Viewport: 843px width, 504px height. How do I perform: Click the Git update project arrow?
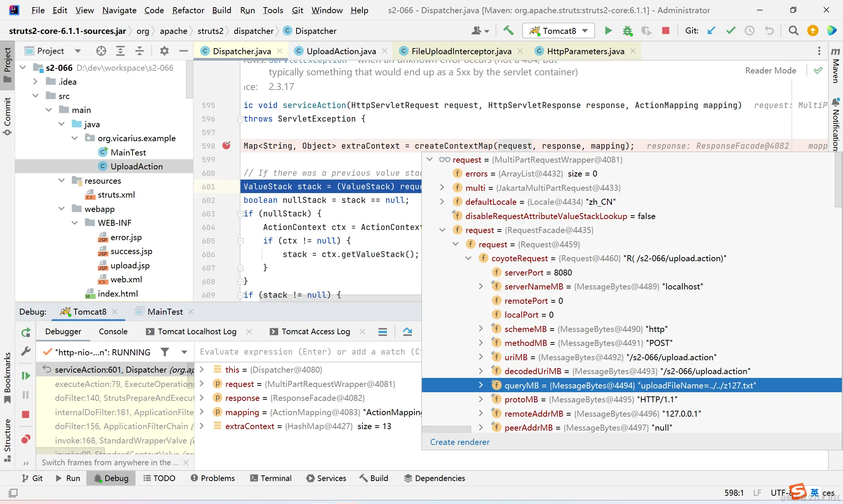pyautogui.click(x=711, y=31)
